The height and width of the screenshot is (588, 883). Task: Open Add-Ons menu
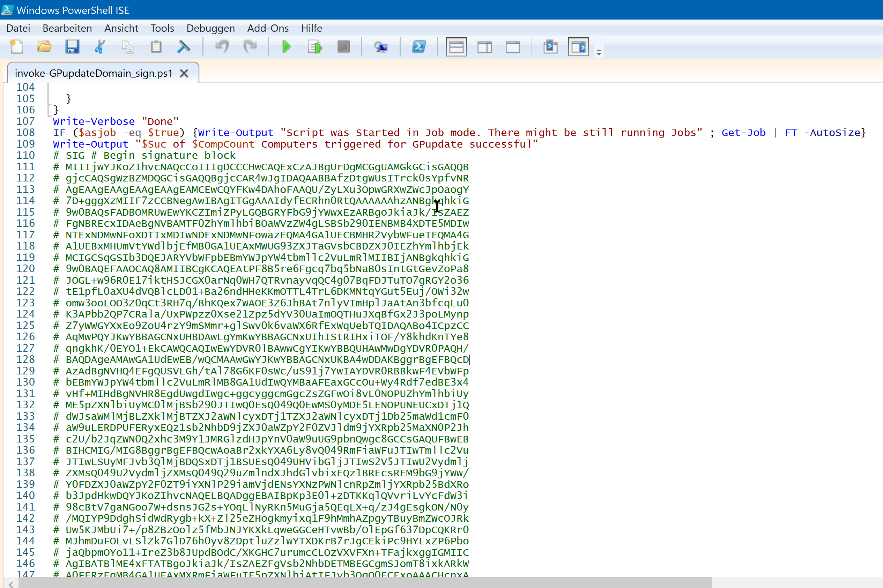click(x=268, y=28)
